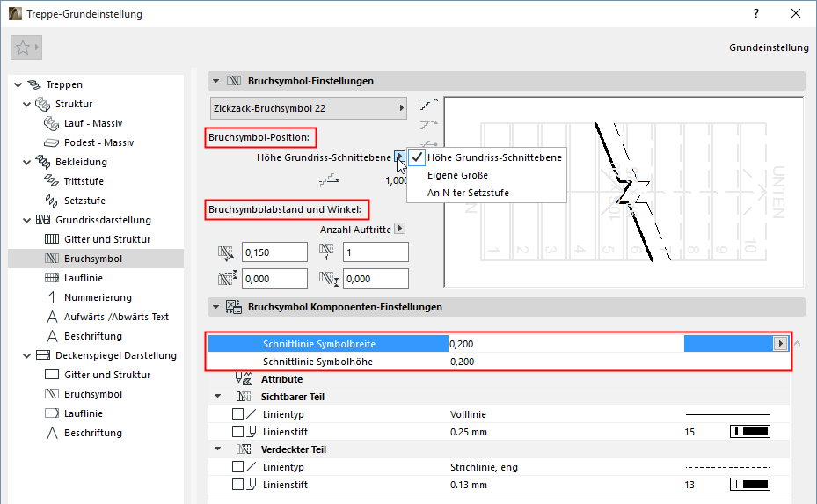The image size is (817, 504).
Task: Click the Attribute section icon
Action: 244,379
